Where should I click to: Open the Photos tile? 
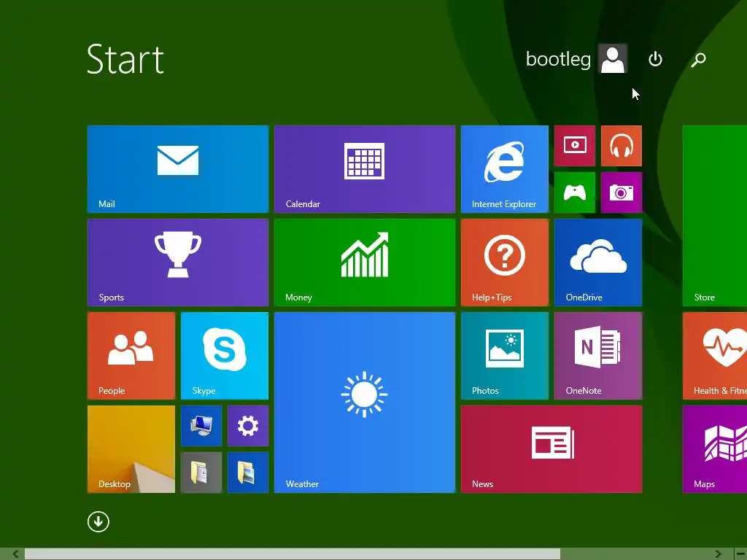coord(505,356)
